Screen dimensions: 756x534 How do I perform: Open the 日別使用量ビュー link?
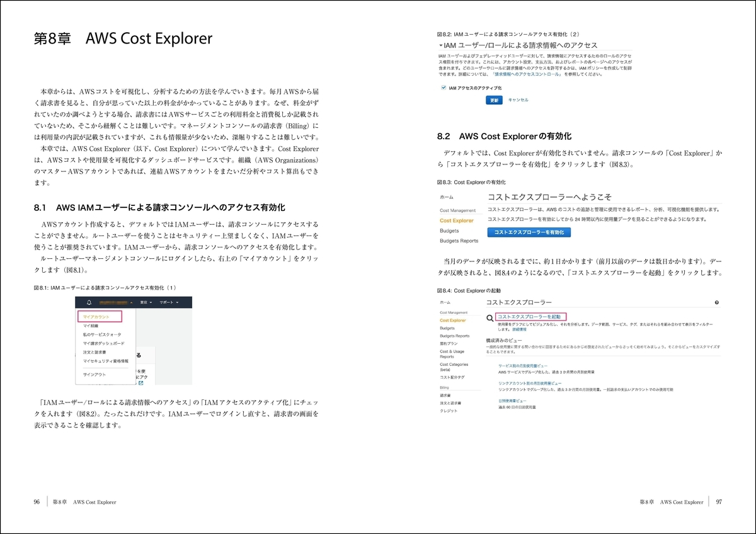[512, 401]
